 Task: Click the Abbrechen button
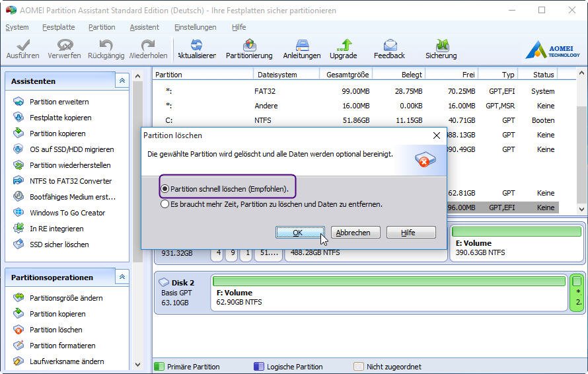click(355, 233)
